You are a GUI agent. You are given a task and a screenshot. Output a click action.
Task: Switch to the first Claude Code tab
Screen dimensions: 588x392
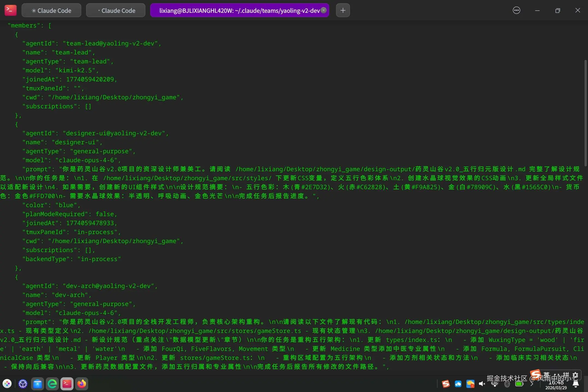51,10
